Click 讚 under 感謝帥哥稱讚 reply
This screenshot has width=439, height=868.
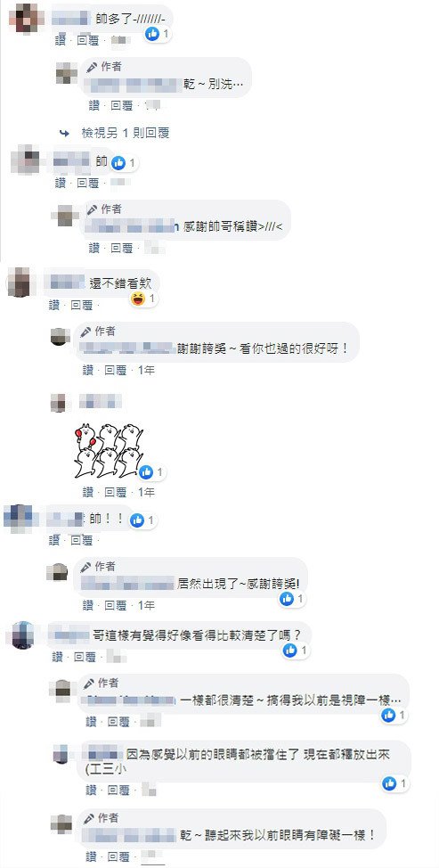pyautogui.click(x=94, y=248)
